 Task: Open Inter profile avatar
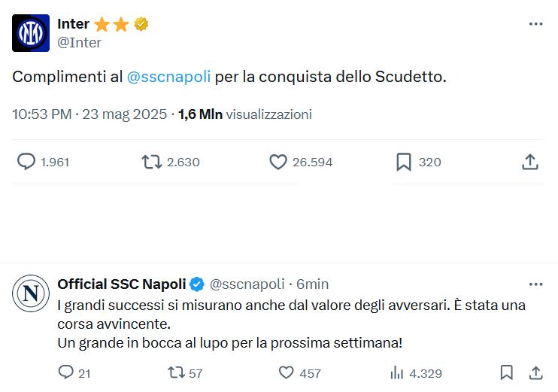coord(31,33)
